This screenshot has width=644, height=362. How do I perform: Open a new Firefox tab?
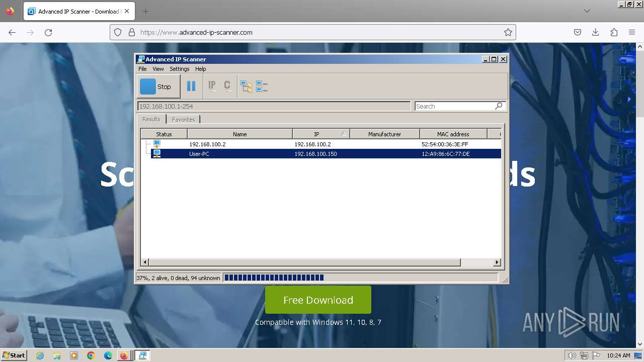(145, 11)
